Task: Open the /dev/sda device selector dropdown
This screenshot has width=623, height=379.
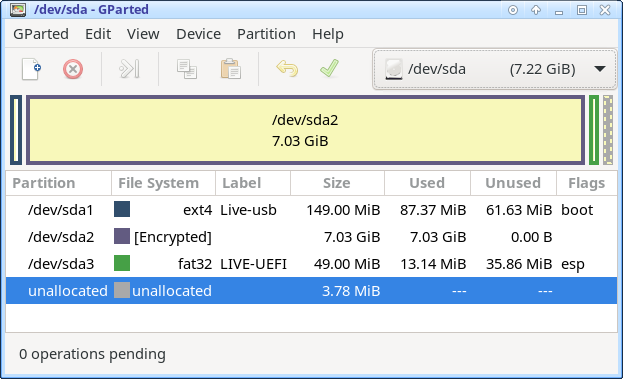Action: tap(494, 69)
